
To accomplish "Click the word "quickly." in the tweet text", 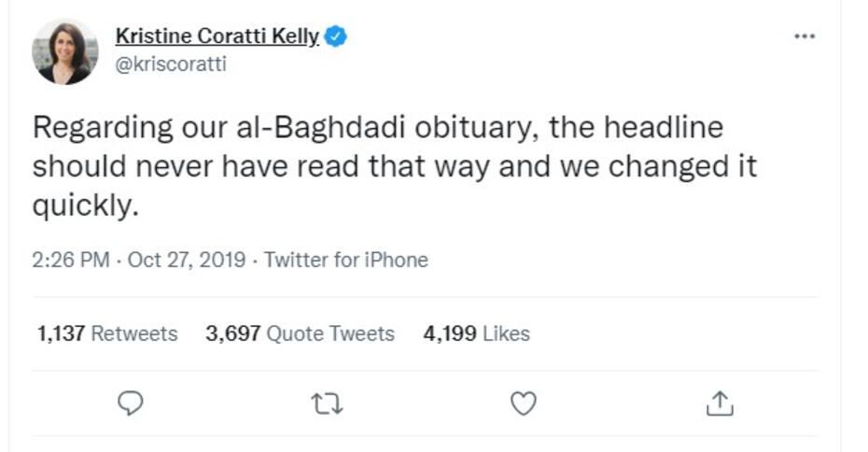I will pos(85,206).
